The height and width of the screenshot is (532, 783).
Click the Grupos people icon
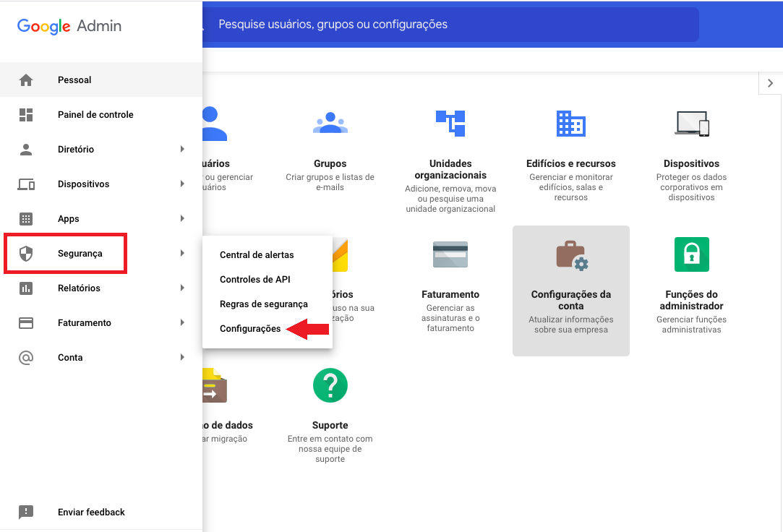[x=330, y=123]
